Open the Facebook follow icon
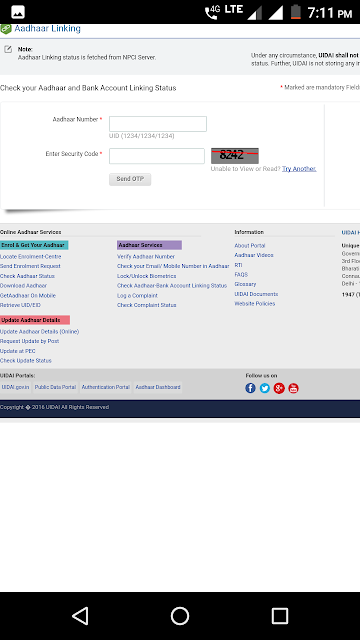This screenshot has width=360, height=640. [x=250, y=388]
